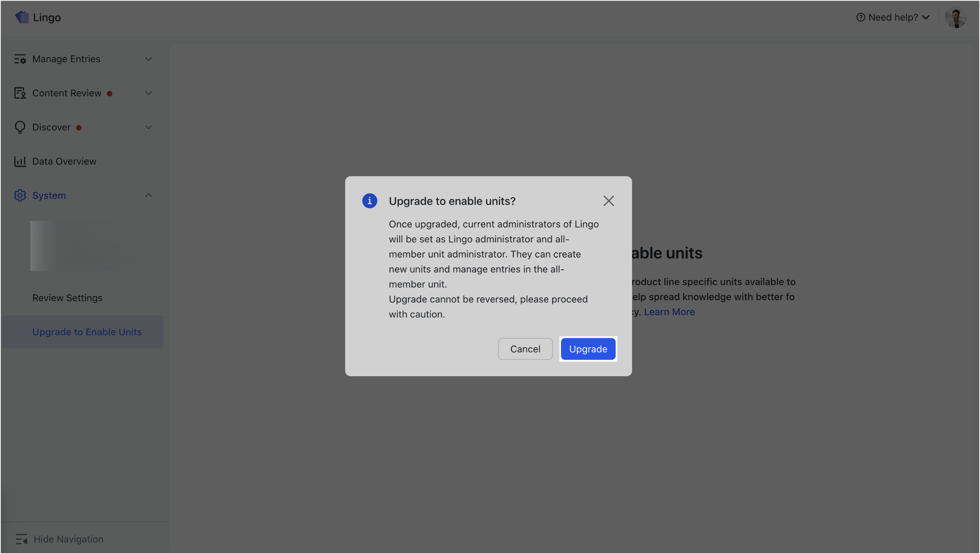This screenshot has width=980, height=554.
Task: Click the Manage Entries list icon
Action: [20, 59]
